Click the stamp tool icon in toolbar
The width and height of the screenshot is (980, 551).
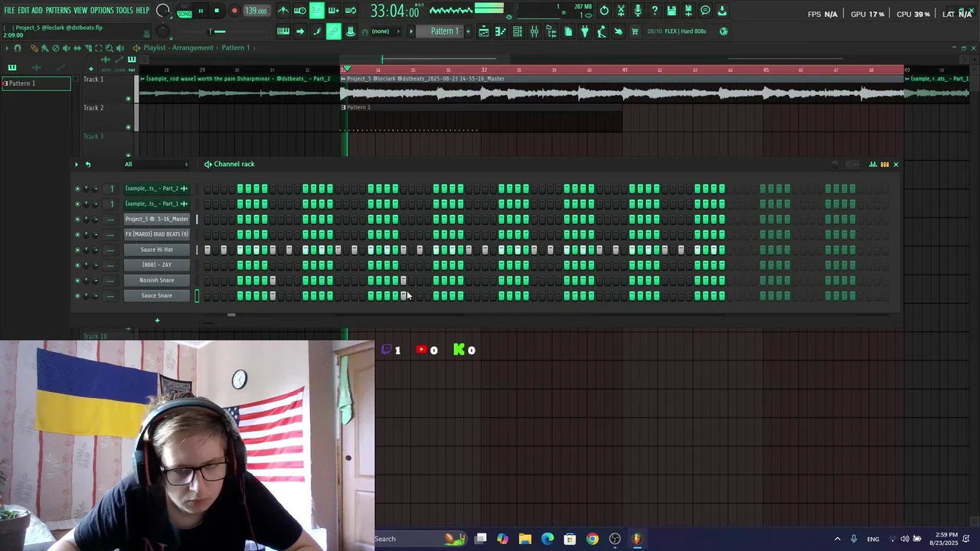[x=351, y=31]
